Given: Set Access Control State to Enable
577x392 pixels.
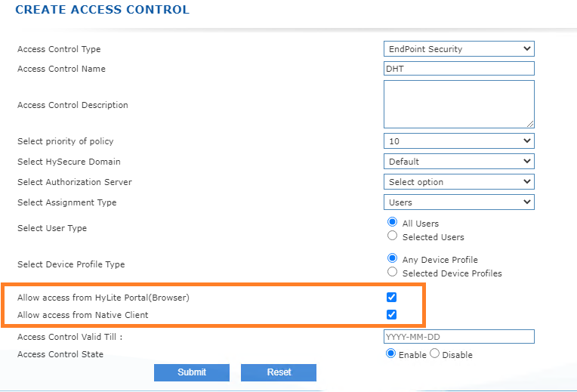Looking at the screenshot, I should click(x=390, y=353).
